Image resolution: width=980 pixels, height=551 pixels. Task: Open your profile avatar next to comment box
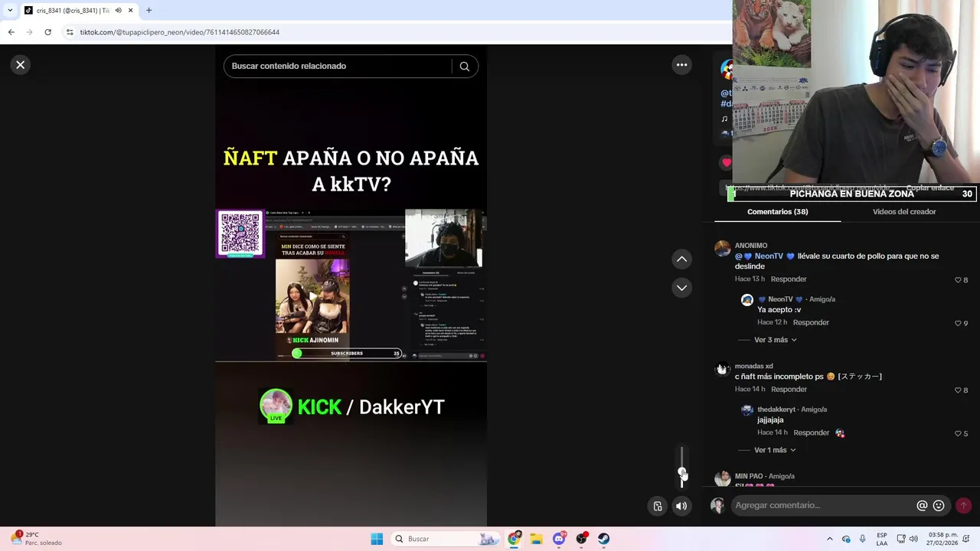pos(717,505)
